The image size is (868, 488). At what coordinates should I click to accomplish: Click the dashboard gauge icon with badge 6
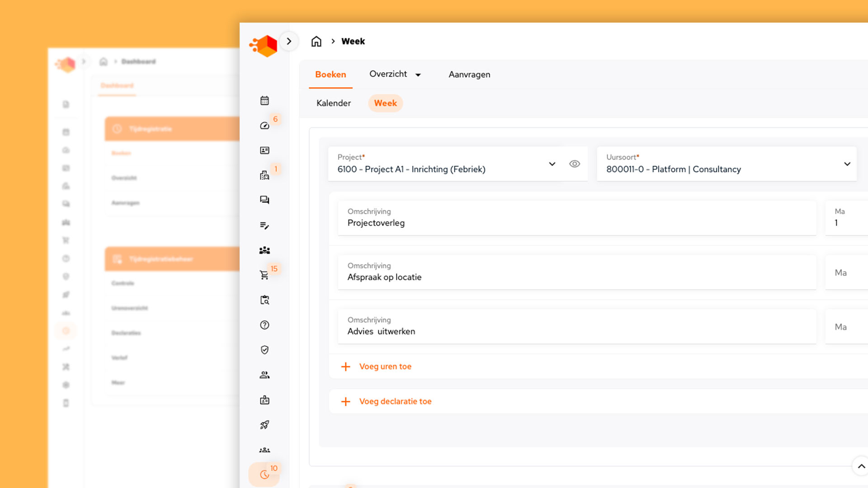pos(264,126)
